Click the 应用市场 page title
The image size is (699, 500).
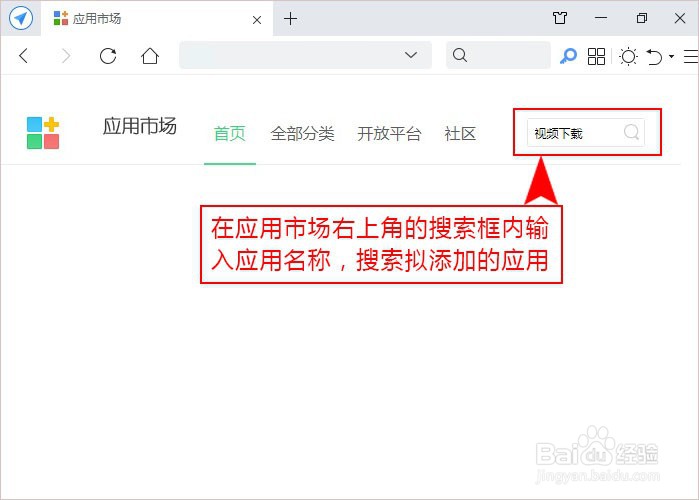(x=140, y=126)
